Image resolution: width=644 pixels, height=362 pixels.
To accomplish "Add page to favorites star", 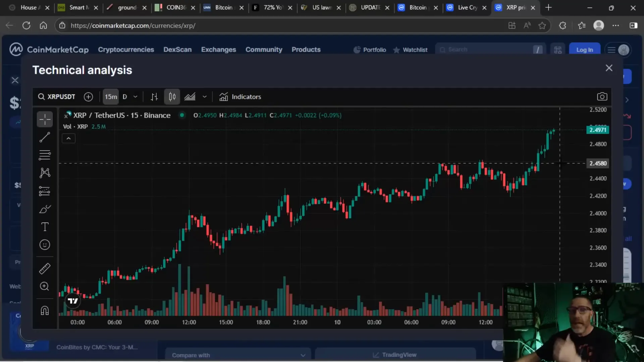I will point(542,25).
